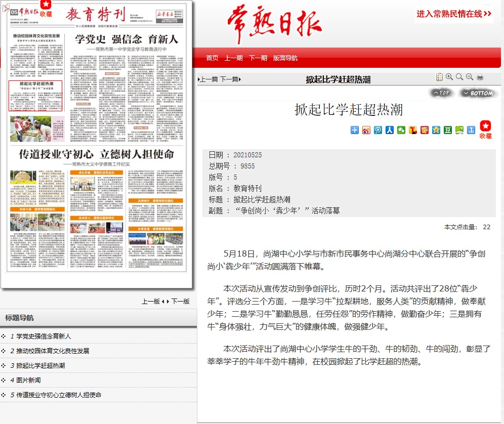Click the zoom in magnifier icon
Image resolution: width=504 pixels, height=424 pixels.
(x=449, y=77)
